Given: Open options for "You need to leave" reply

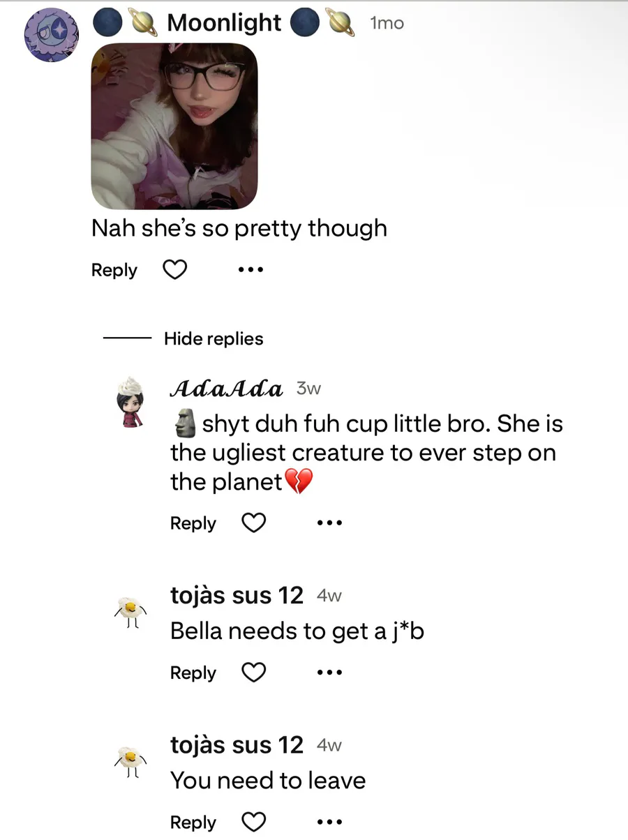Looking at the screenshot, I should click(x=329, y=822).
